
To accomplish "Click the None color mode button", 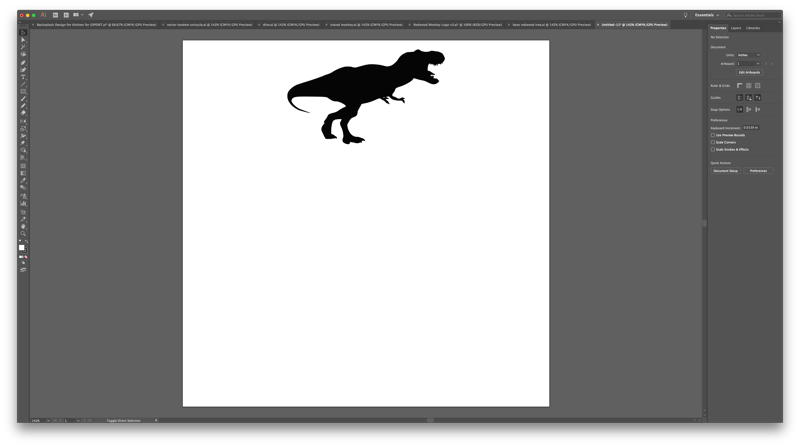I will pyautogui.click(x=26, y=257).
